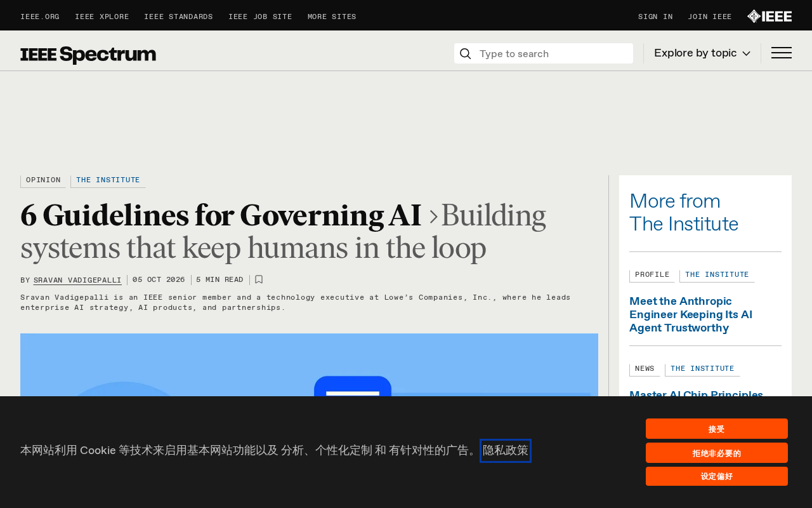The width and height of the screenshot is (812, 508).
Task: Open The Institute tag above headline
Action: click(108, 181)
